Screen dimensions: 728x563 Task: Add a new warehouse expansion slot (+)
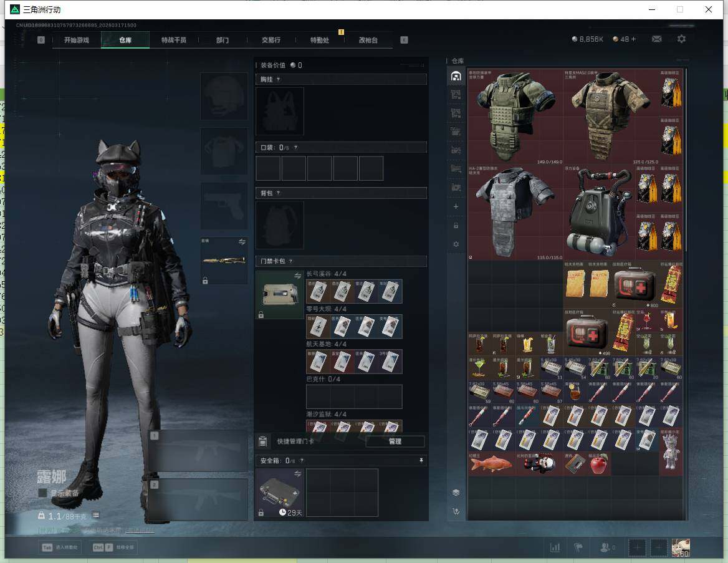(456, 206)
